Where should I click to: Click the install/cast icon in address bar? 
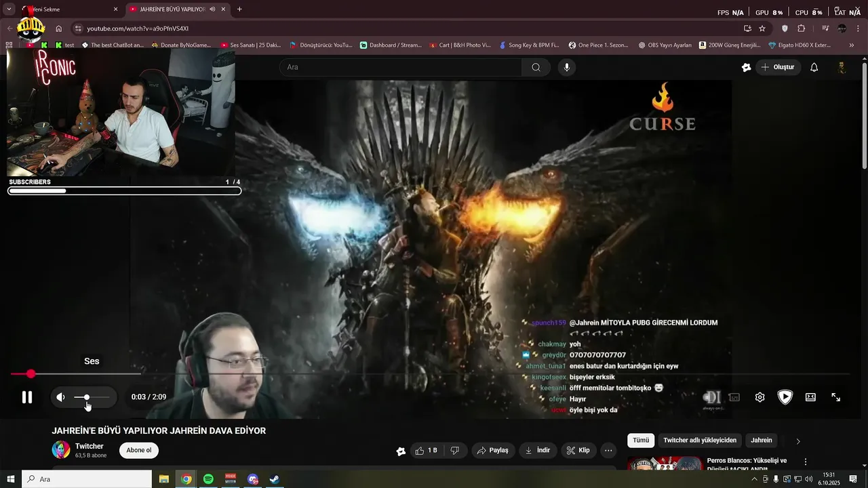(747, 28)
